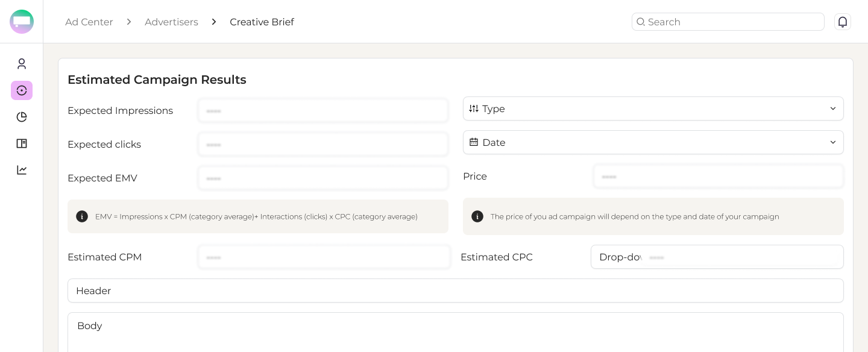Open the user profile sidebar icon
This screenshot has width=868, height=352.
pyautogui.click(x=22, y=64)
